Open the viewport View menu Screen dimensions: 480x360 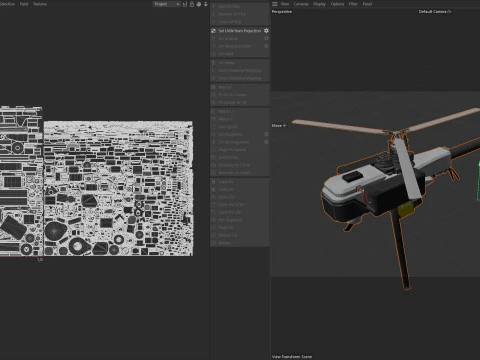tap(285, 4)
